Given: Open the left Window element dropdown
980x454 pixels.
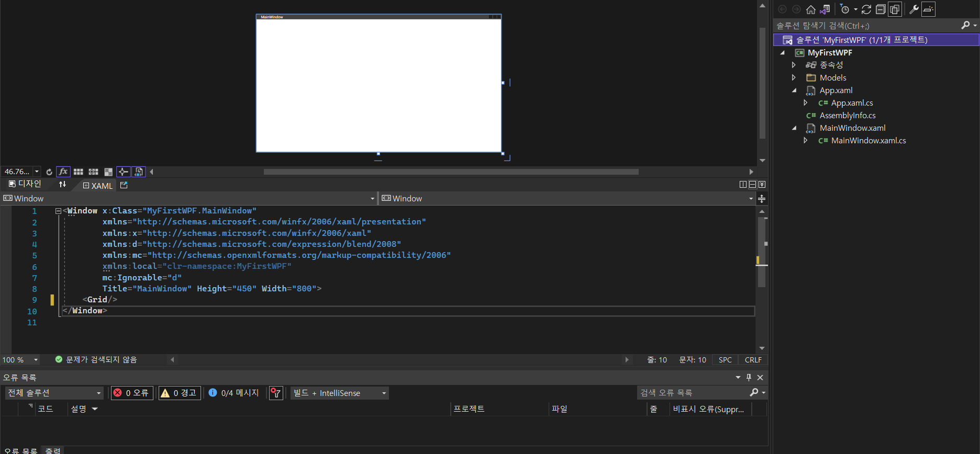Looking at the screenshot, I should click(373, 199).
